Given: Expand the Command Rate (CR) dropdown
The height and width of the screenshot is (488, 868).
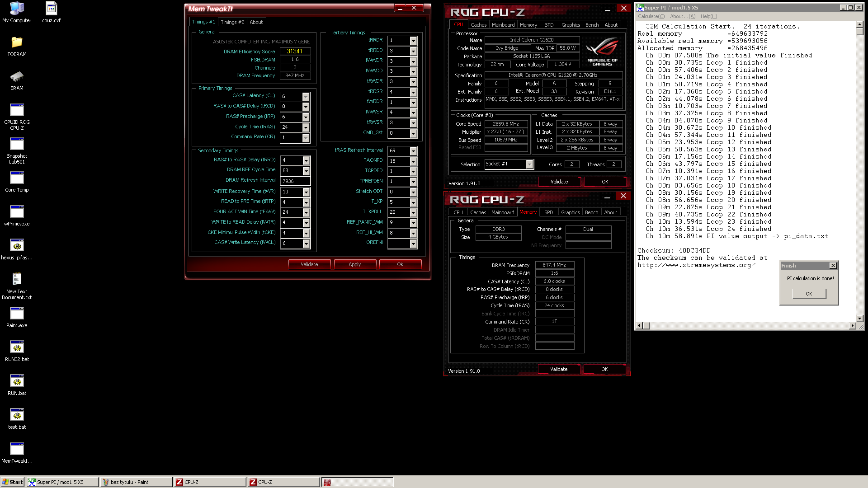Looking at the screenshot, I should 306,138.
